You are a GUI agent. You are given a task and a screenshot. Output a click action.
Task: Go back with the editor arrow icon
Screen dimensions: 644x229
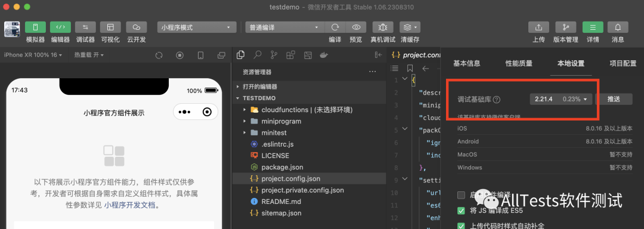point(426,68)
